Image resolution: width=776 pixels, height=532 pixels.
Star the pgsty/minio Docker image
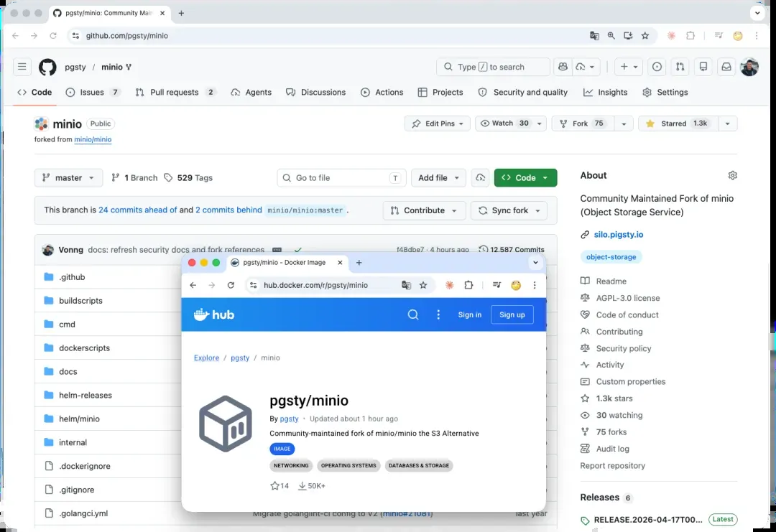coord(274,485)
